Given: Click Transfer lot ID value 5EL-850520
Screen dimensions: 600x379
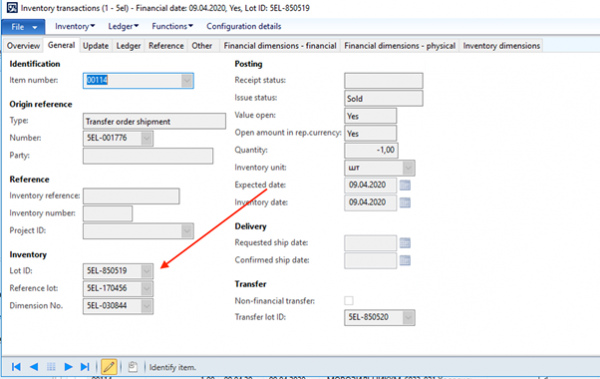Looking at the screenshot, I should click(368, 317).
